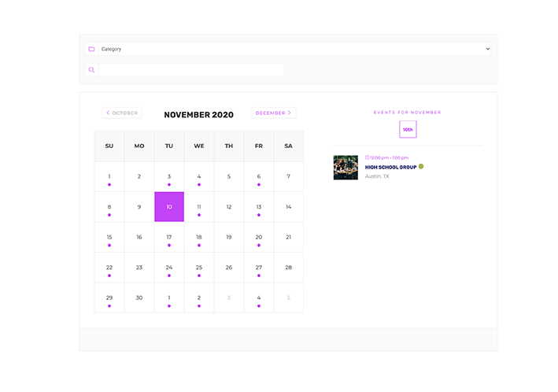The width and height of the screenshot is (558, 392).
Task: Click the Austin, TX location text
Action: (377, 176)
